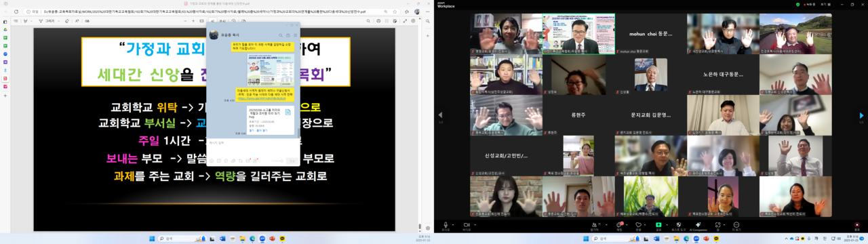The height and width of the screenshot is (244, 868).
Task: Open Zoom view (보기) menu
Action: pos(825,5)
